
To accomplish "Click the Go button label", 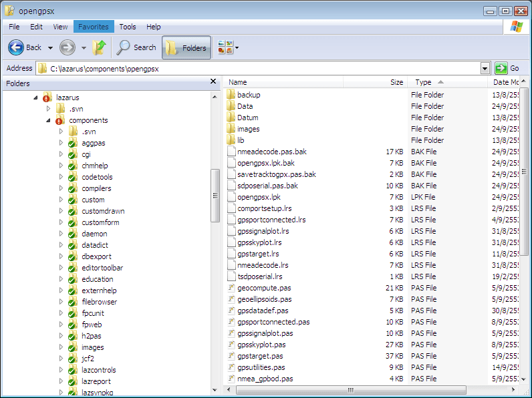I will (x=515, y=69).
